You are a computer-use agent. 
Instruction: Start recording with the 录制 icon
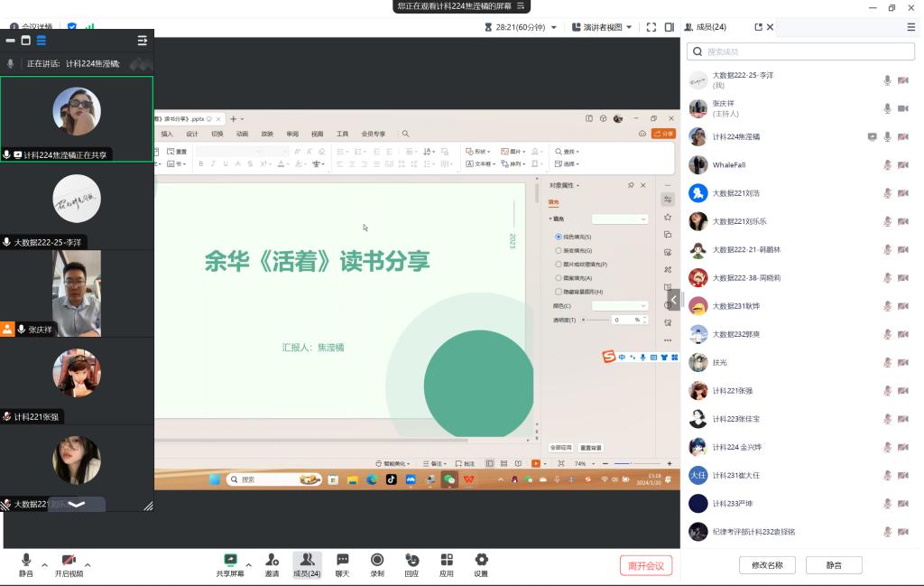coord(377,560)
